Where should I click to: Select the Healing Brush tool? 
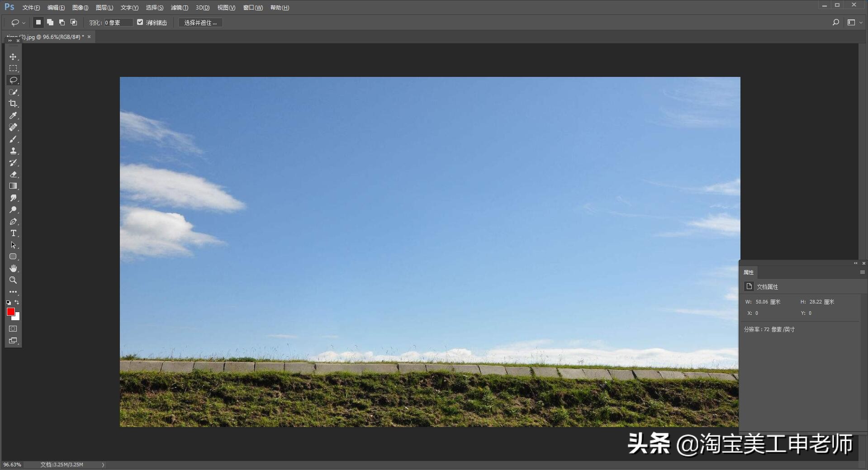13,127
